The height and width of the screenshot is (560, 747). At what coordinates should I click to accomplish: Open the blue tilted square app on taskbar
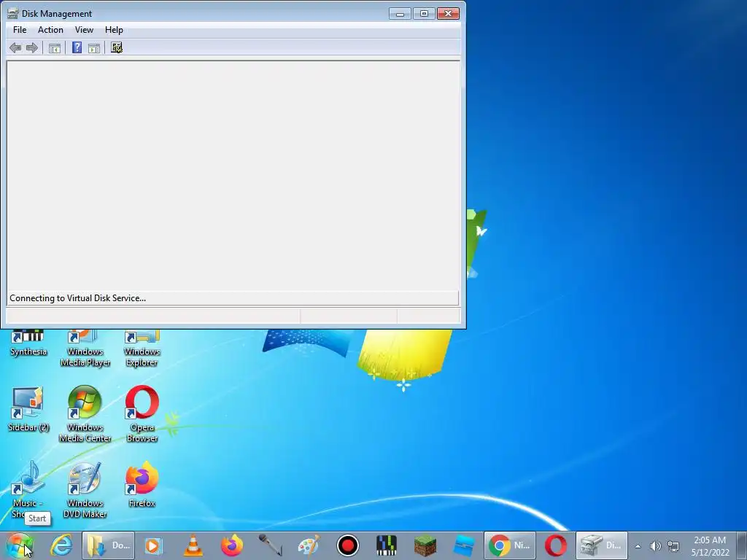463,545
